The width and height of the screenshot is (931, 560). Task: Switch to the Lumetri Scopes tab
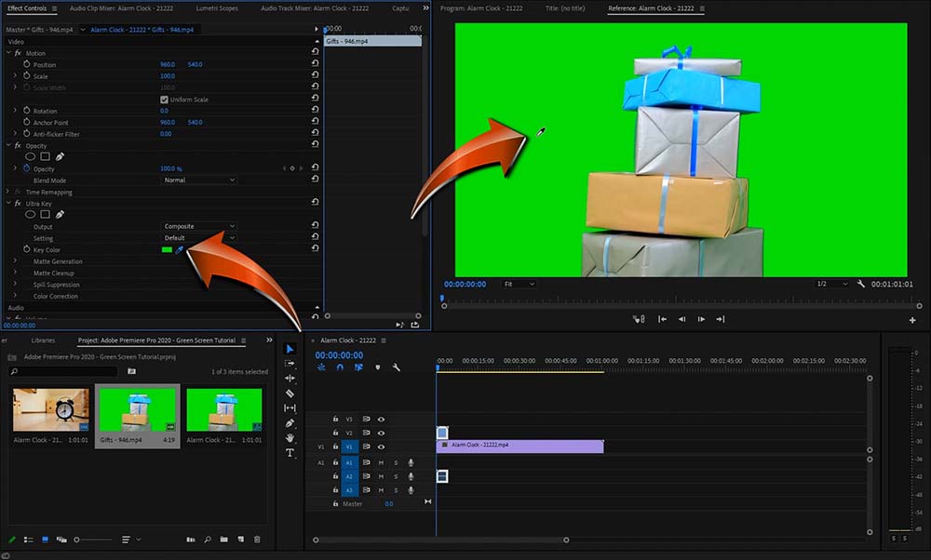click(x=219, y=8)
